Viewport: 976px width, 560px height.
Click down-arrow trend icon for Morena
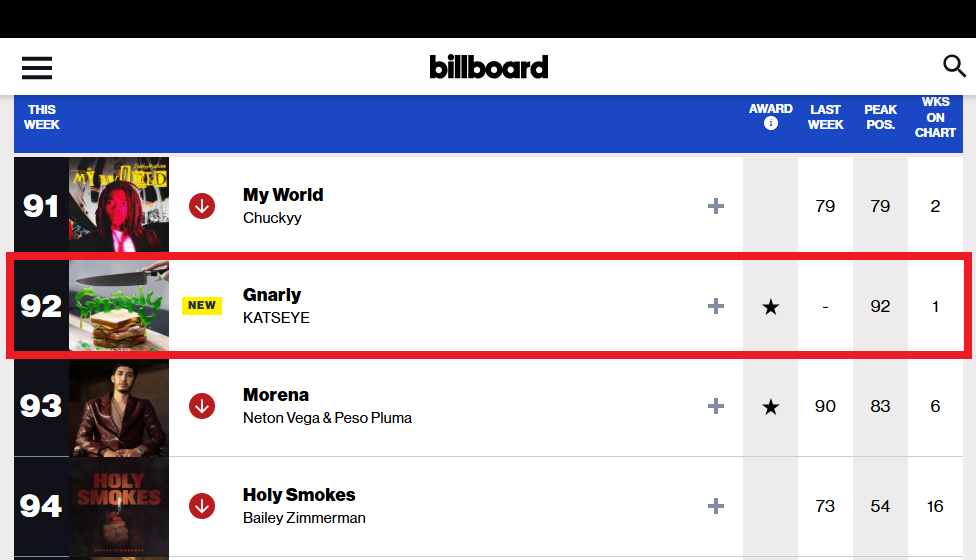tap(202, 406)
